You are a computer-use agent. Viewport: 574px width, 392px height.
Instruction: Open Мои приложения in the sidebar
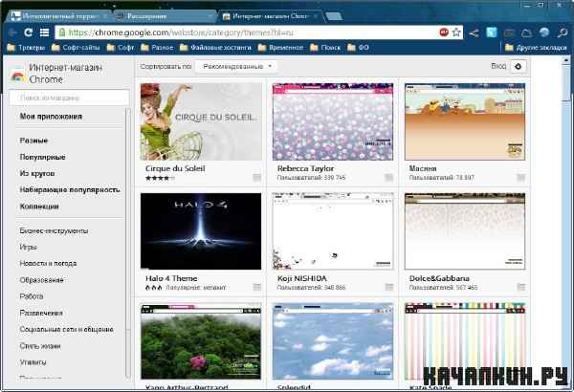(51, 117)
